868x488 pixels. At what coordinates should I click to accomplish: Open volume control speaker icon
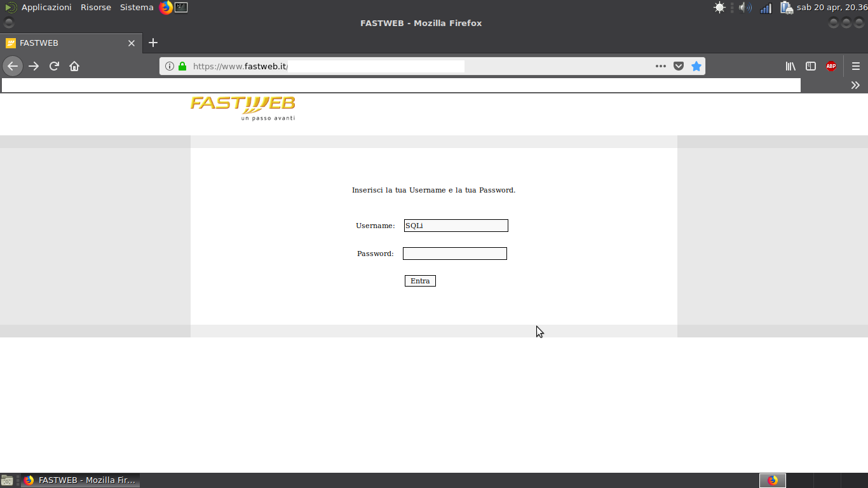tap(745, 8)
